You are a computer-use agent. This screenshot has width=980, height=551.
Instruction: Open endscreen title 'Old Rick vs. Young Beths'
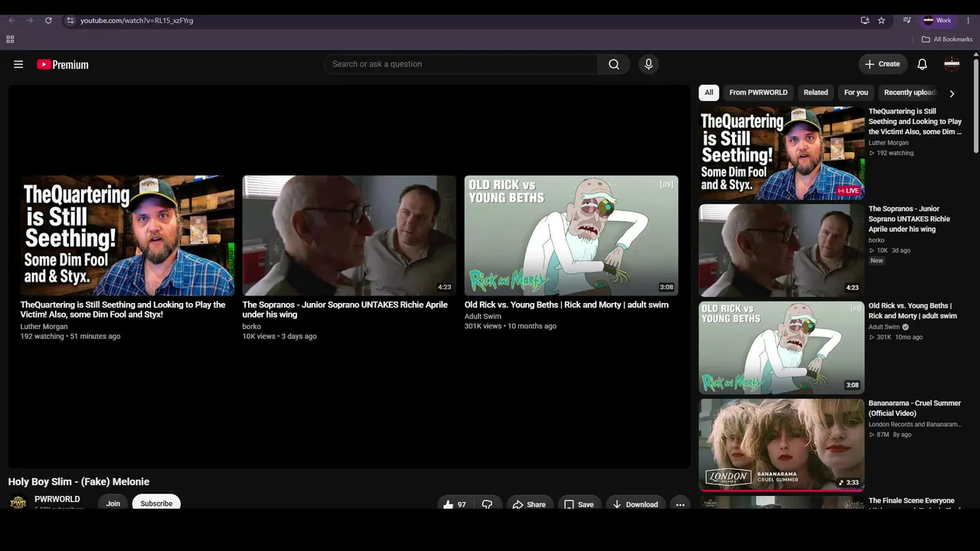pos(567,305)
